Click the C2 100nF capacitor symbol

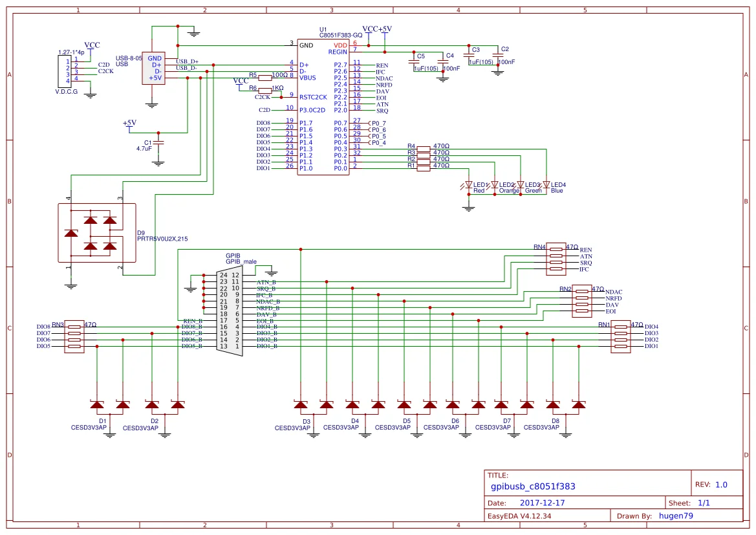tap(497, 56)
